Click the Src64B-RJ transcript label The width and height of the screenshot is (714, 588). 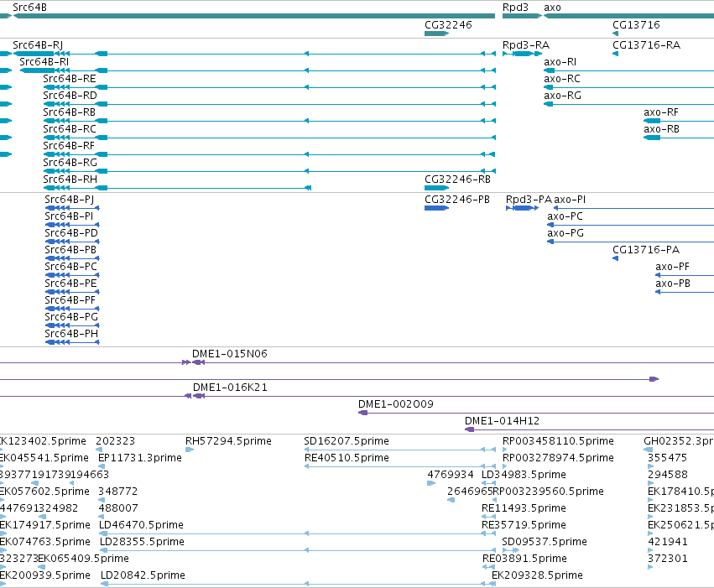click(x=38, y=45)
